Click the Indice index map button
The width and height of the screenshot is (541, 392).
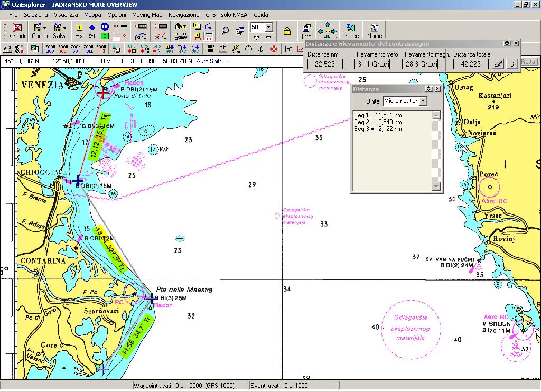(x=351, y=31)
